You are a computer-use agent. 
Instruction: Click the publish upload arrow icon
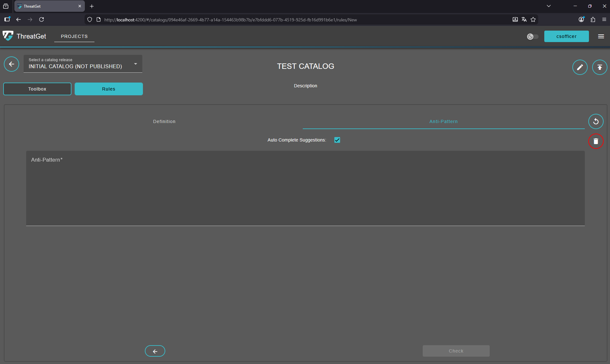click(599, 67)
